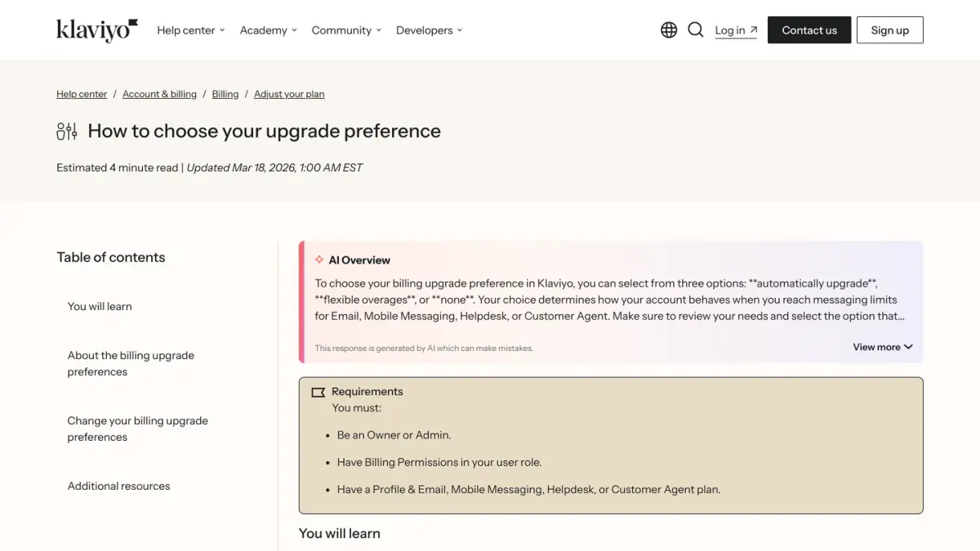The width and height of the screenshot is (980, 551).
Task: Click the 'Table of contents' heading
Action: point(111,257)
